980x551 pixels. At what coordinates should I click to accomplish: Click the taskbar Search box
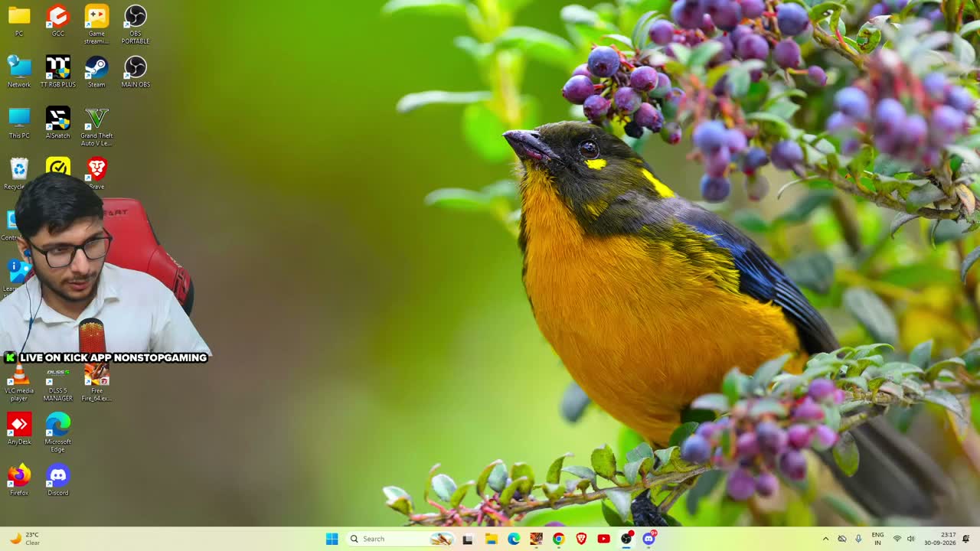[400, 539]
